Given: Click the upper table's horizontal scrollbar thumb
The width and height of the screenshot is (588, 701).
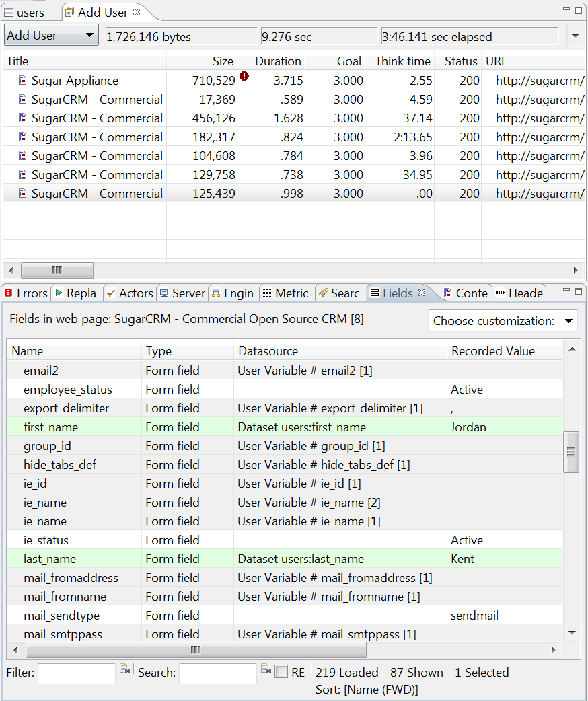Looking at the screenshot, I should point(57,270).
